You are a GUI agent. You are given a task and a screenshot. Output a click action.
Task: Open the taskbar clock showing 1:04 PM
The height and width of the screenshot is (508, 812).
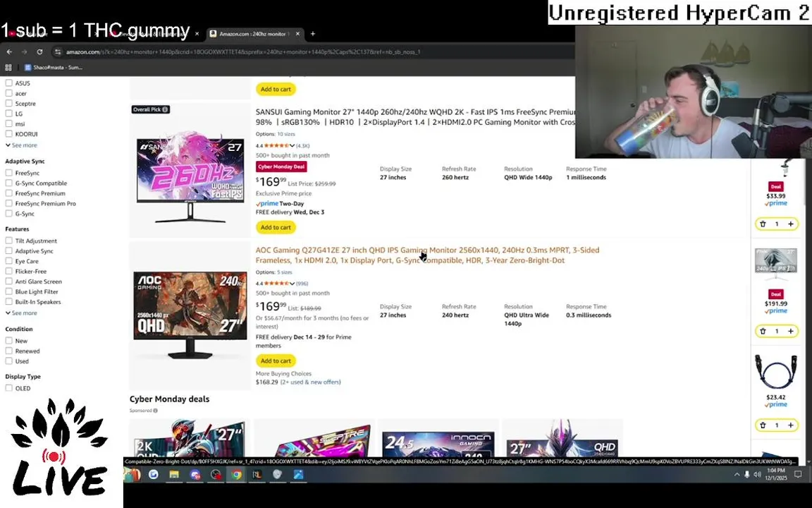point(776,474)
